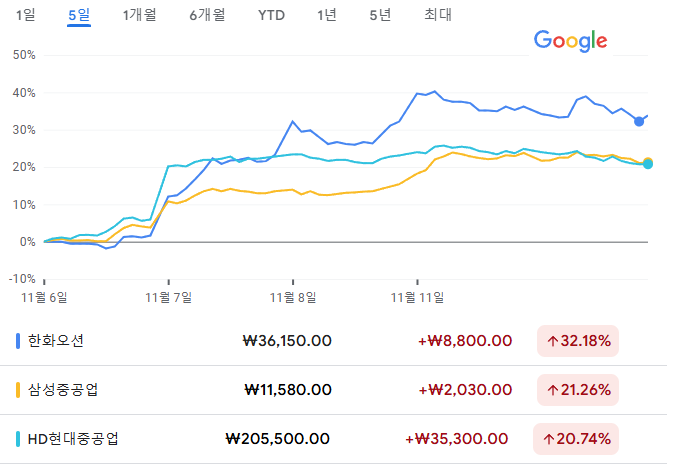This screenshot has height=470, width=676.
Task: Open the HD현대중공업 stock row
Action: click(x=334, y=439)
